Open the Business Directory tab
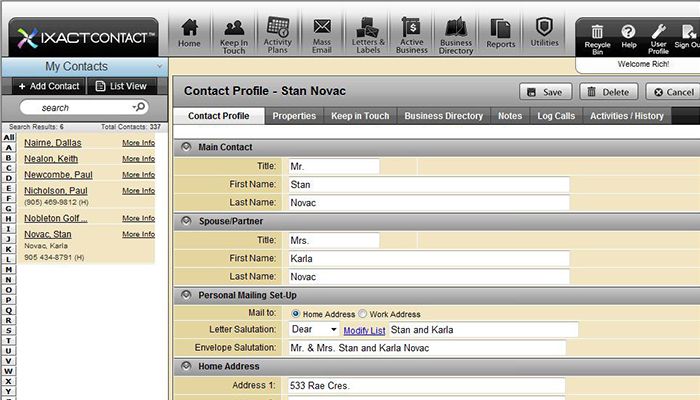The image size is (700, 400). [444, 116]
